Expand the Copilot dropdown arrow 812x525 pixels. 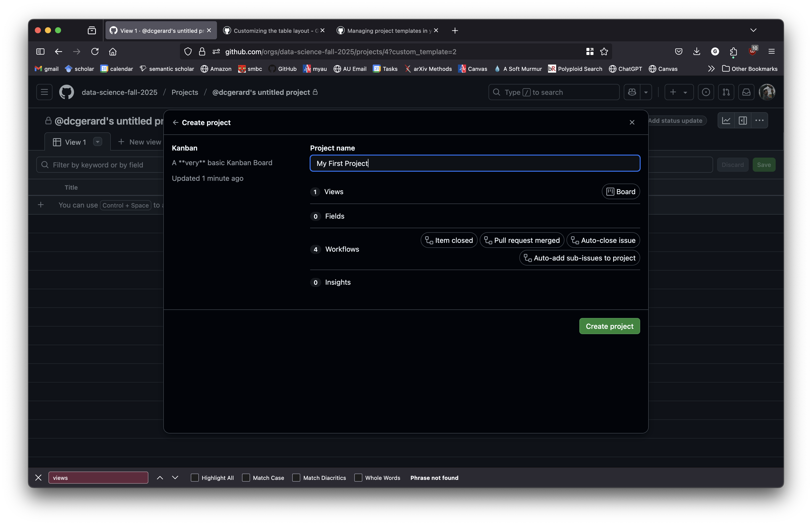pyautogui.click(x=645, y=92)
